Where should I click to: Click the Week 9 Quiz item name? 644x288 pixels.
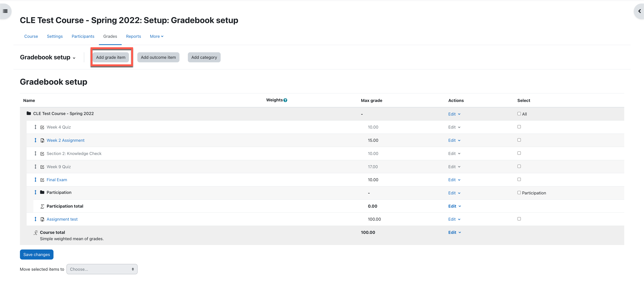[59, 167]
